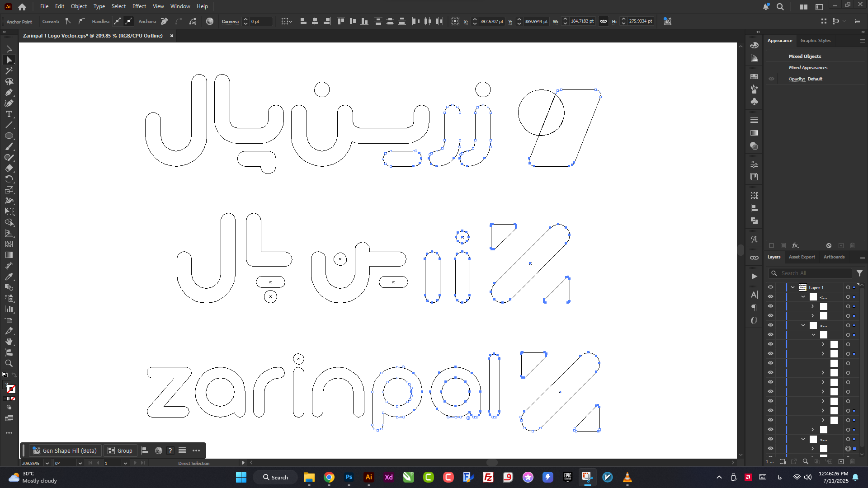Select the Column Graph tool

[9, 309]
